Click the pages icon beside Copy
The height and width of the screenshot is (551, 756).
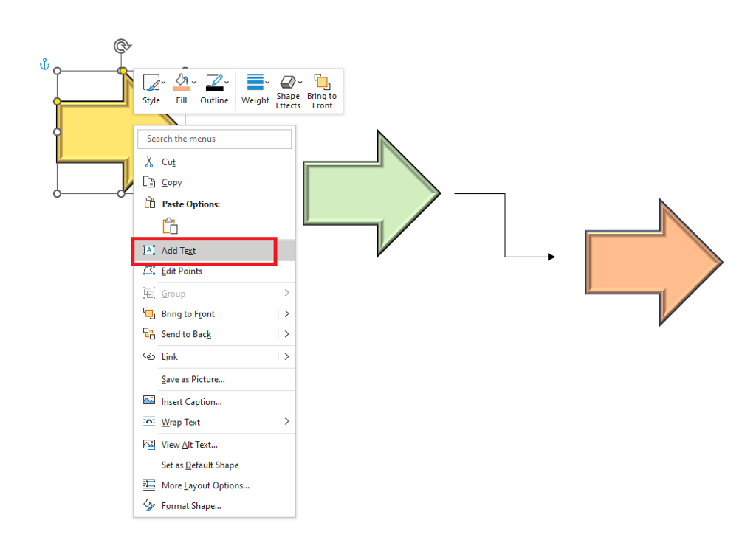149,182
